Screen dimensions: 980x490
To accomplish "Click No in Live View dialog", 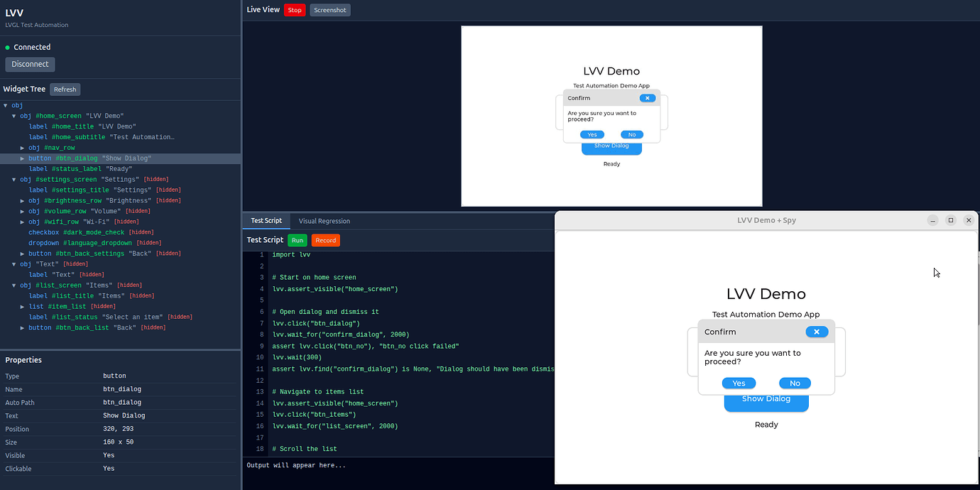I will click(x=632, y=135).
